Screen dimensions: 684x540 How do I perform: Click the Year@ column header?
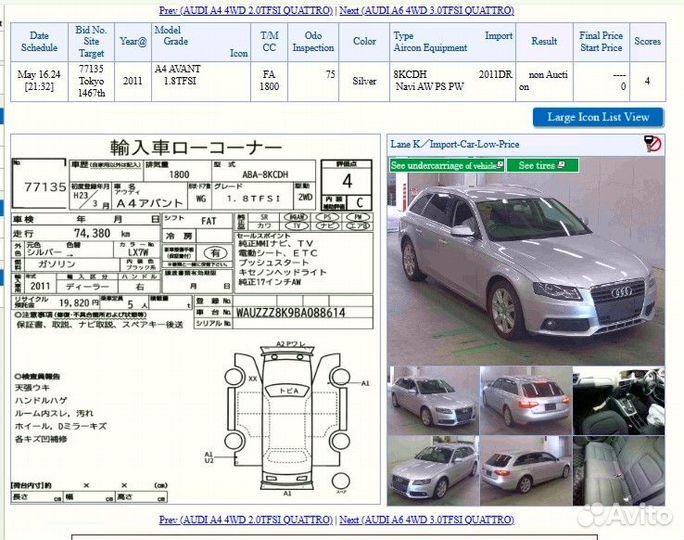point(133,42)
